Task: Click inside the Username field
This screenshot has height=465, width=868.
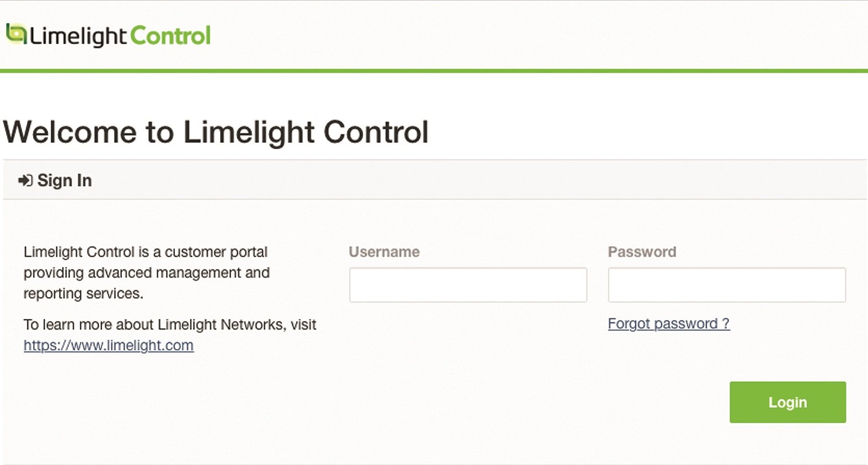Action: pos(468,285)
